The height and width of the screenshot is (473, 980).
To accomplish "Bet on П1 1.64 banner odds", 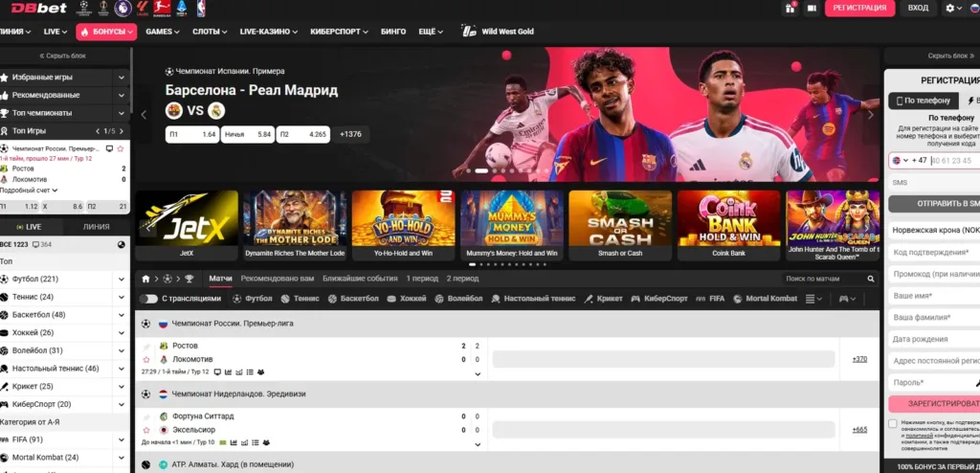I will 191,134.
